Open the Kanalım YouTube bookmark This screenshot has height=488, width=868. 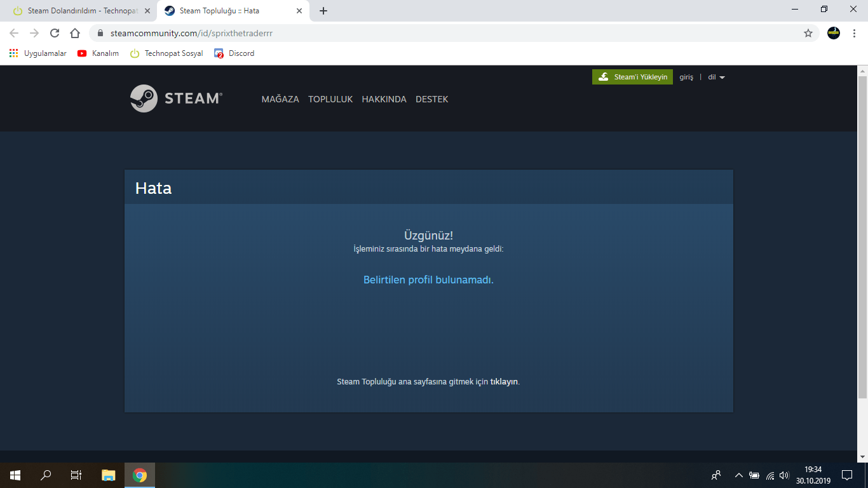pyautogui.click(x=98, y=53)
